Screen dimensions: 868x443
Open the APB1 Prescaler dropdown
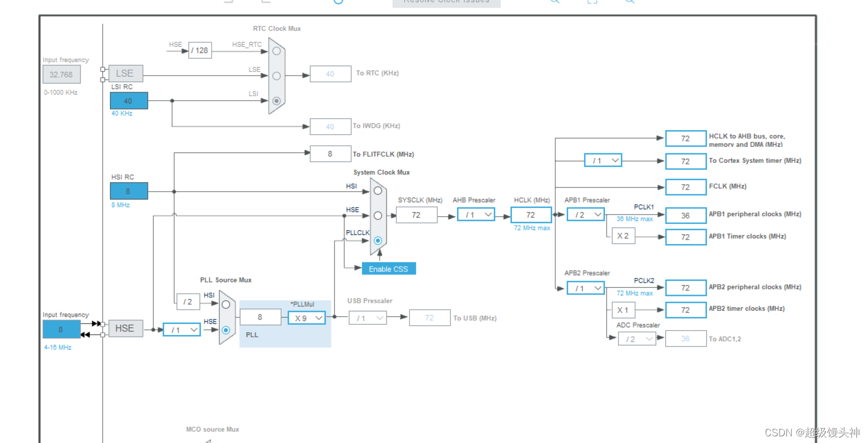[586, 215]
